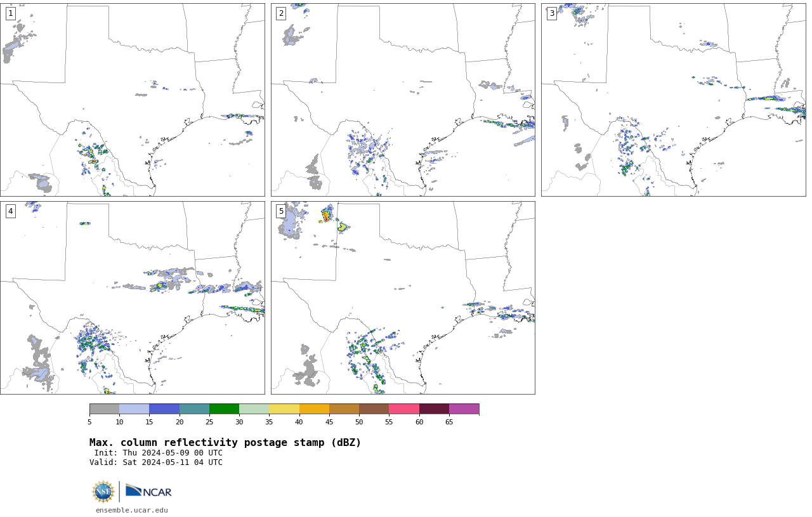Viewport: 812px width, 517px height.
Task: Select the pink 55-60 dBZ swatch
Action: [x=404, y=409]
